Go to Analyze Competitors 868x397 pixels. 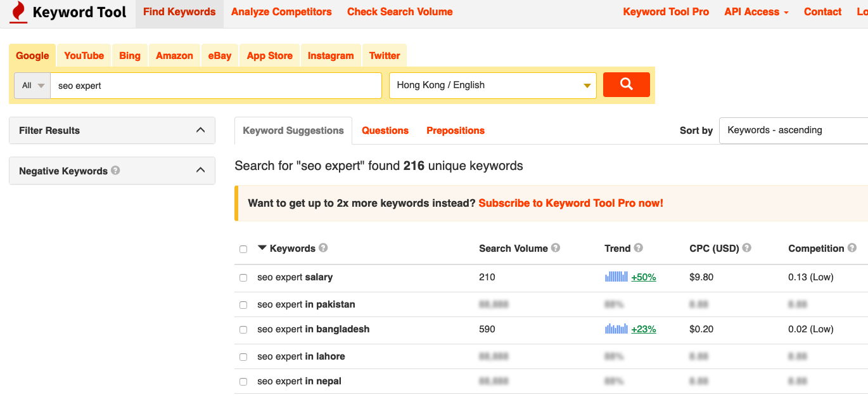point(281,12)
